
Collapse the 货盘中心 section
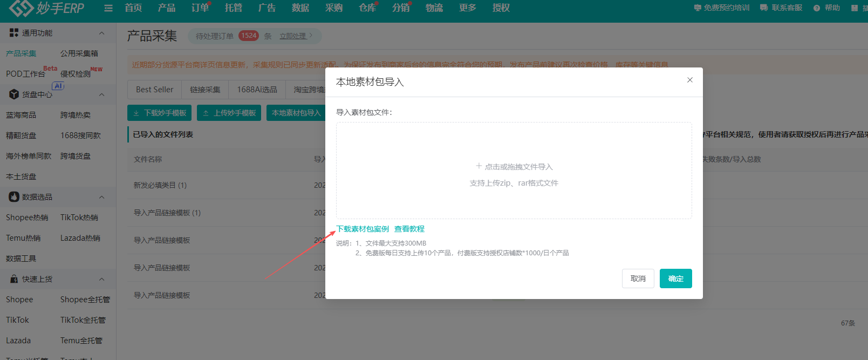(102, 95)
